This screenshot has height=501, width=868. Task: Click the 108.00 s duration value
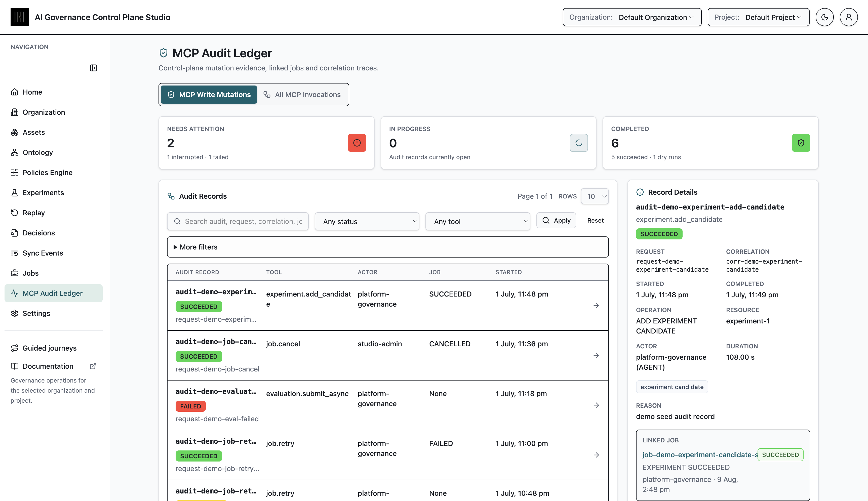tap(740, 357)
